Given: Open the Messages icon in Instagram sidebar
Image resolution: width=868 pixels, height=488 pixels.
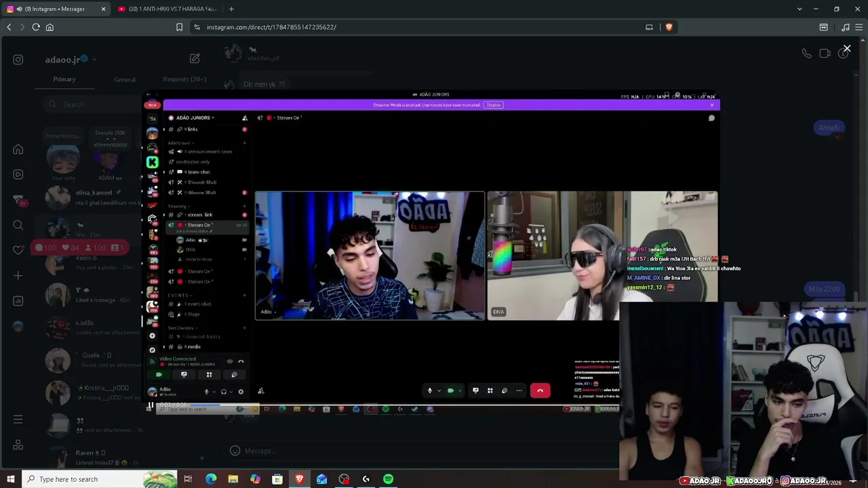Looking at the screenshot, I should click(18, 200).
